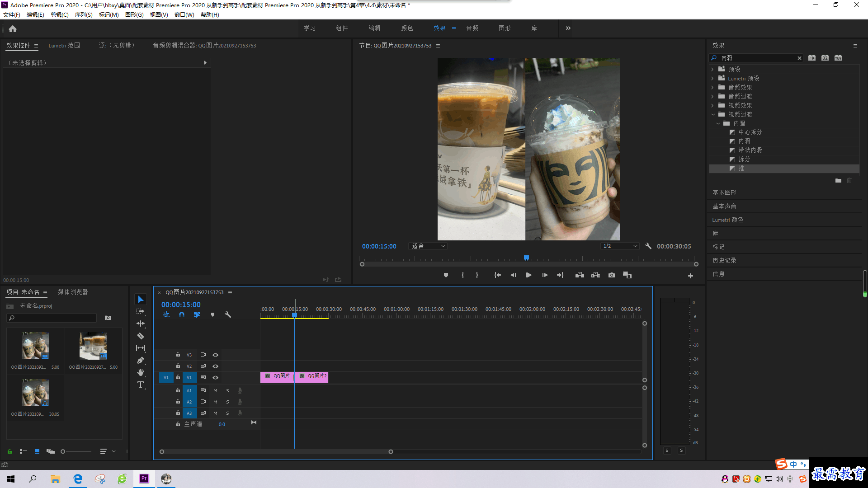Expand 音频效果 folder
868x488 pixels.
[712, 87]
